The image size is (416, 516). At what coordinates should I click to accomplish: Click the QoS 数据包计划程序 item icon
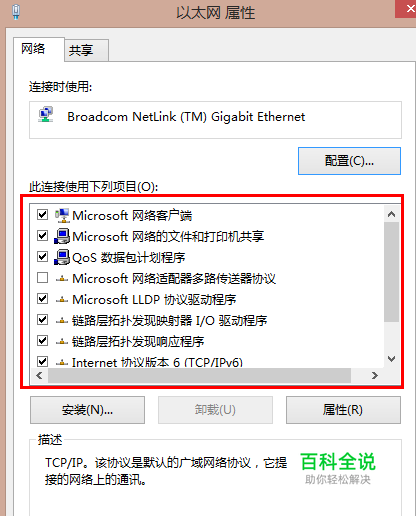(x=62, y=257)
